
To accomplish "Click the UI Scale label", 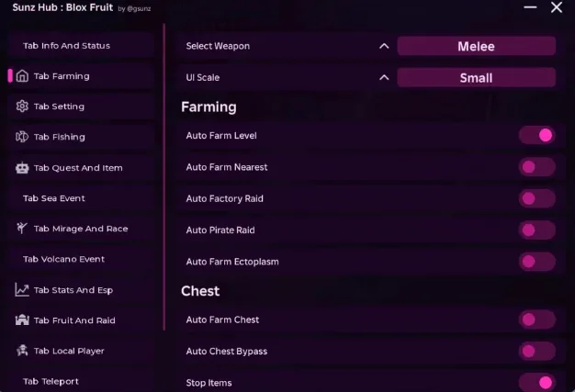I will click(x=203, y=77).
